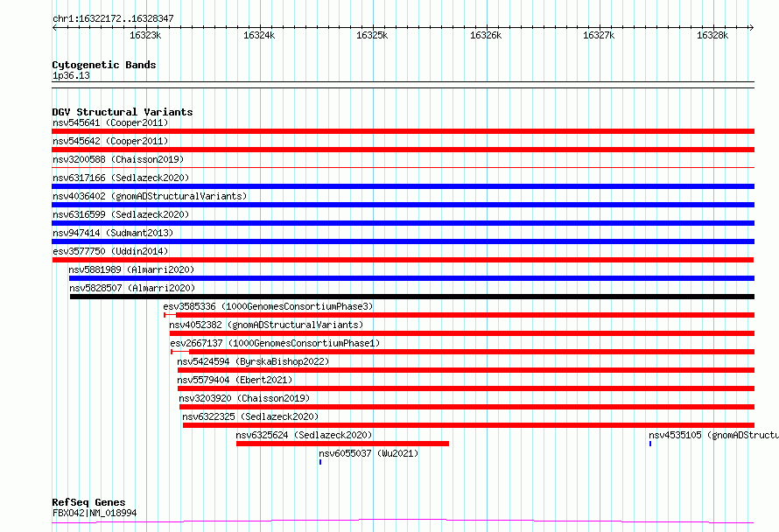Select the nsv4036402 blue variant bar

click(x=403, y=205)
